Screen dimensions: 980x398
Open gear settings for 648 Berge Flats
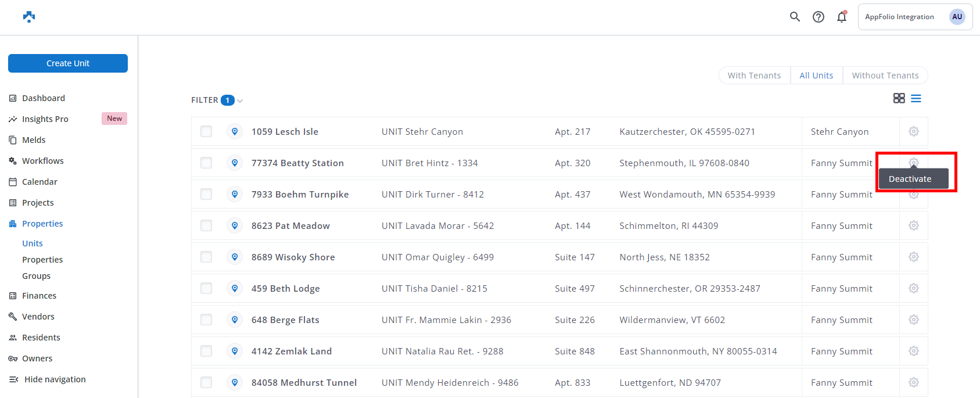914,320
